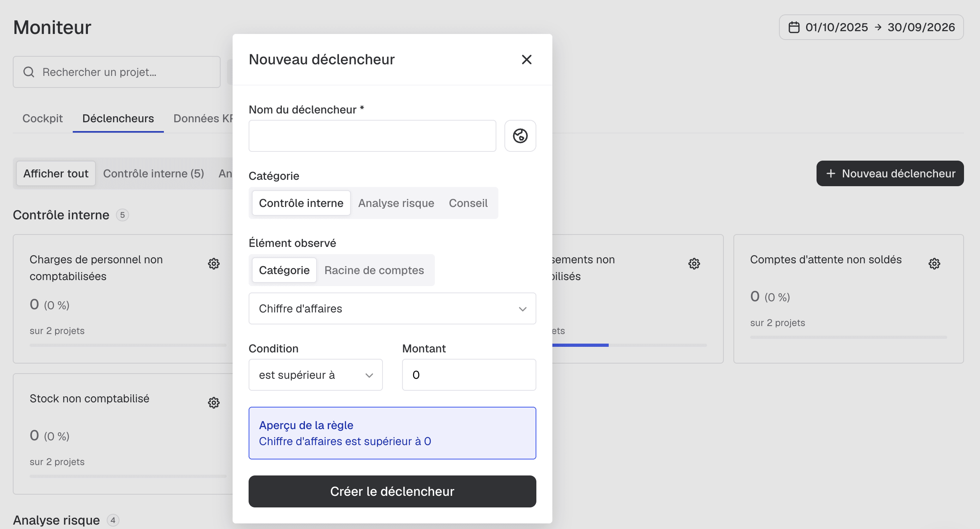The width and height of the screenshot is (980, 529).
Task: Close the Nouveau déclencheur dialog
Action: 526,60
